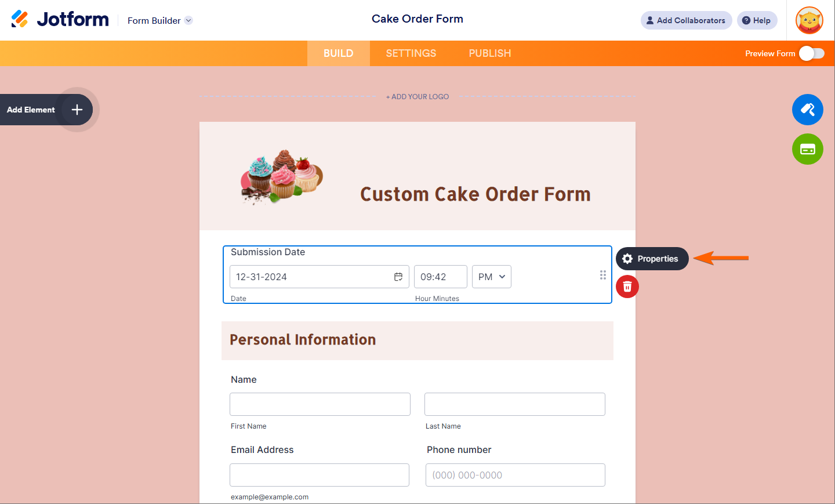Toggle the Preview Form switch
Image resolution: width=835 pixels, height=504 pixels.
point(811,53)
